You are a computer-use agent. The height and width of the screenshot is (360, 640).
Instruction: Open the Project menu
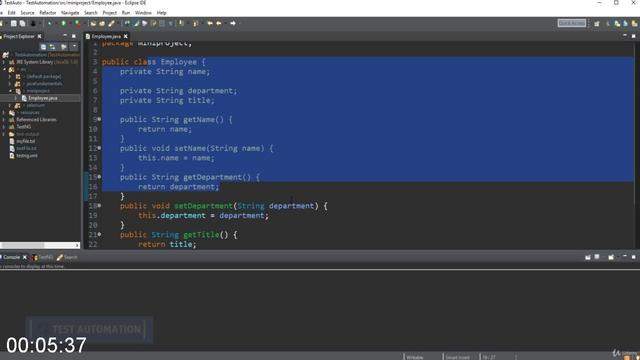pos(109,13)
